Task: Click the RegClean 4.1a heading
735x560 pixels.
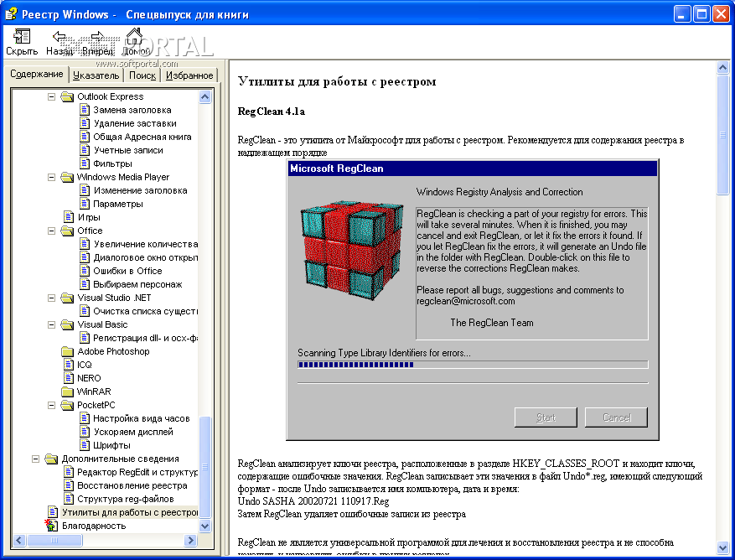Action: point(272,111)
